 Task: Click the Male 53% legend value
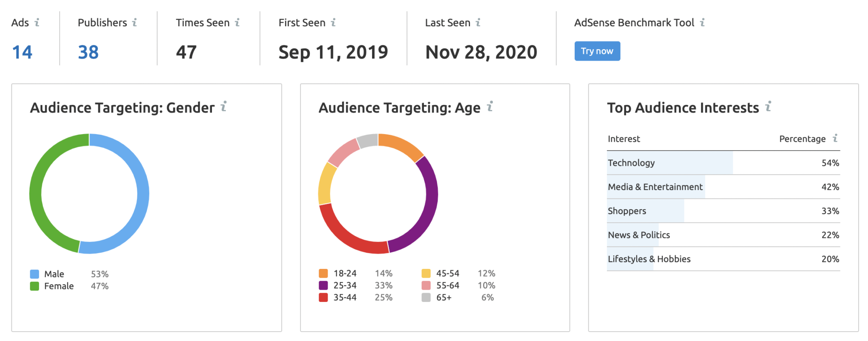pyautogui.click(x=100, y=274)
